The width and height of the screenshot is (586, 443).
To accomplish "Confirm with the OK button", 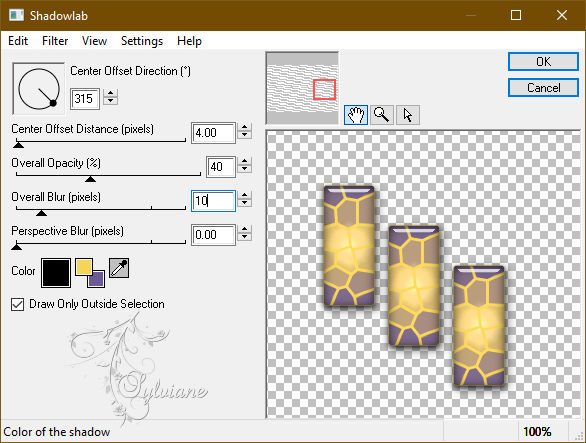I will (543, 62).
